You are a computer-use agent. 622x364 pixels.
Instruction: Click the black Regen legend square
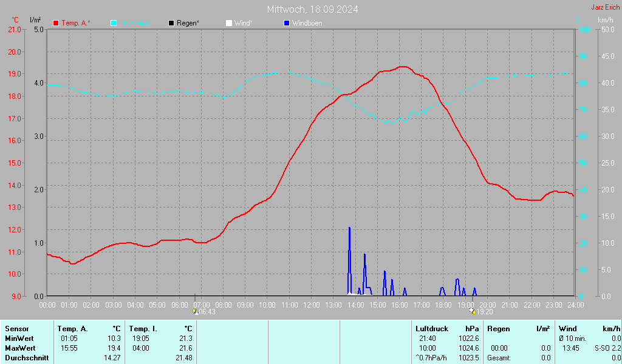(x=171, y=23)
